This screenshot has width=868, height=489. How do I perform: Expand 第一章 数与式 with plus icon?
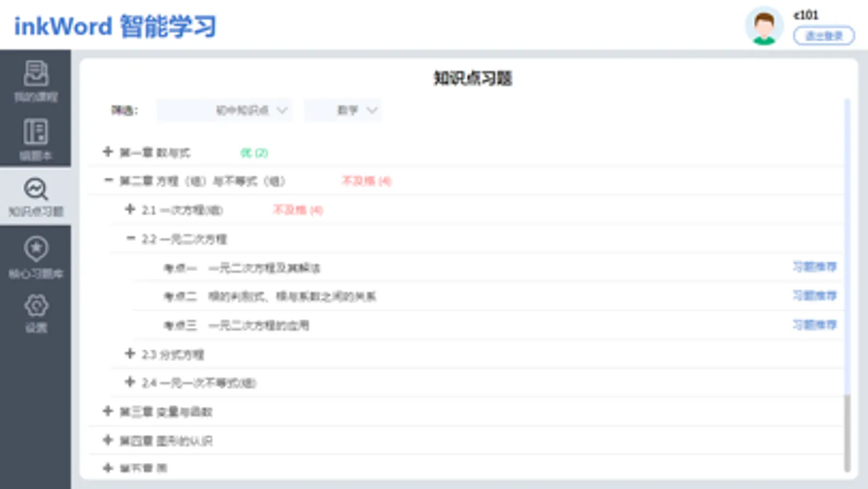tap(108, 152)
